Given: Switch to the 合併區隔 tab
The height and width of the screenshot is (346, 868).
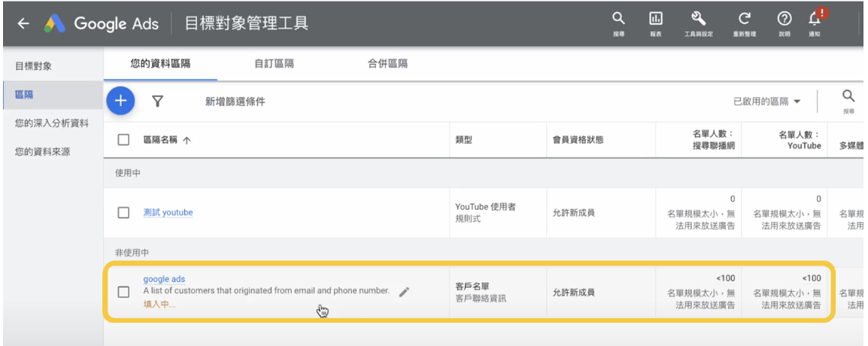Looking at the screenshot, I should (x=387, y=64).
